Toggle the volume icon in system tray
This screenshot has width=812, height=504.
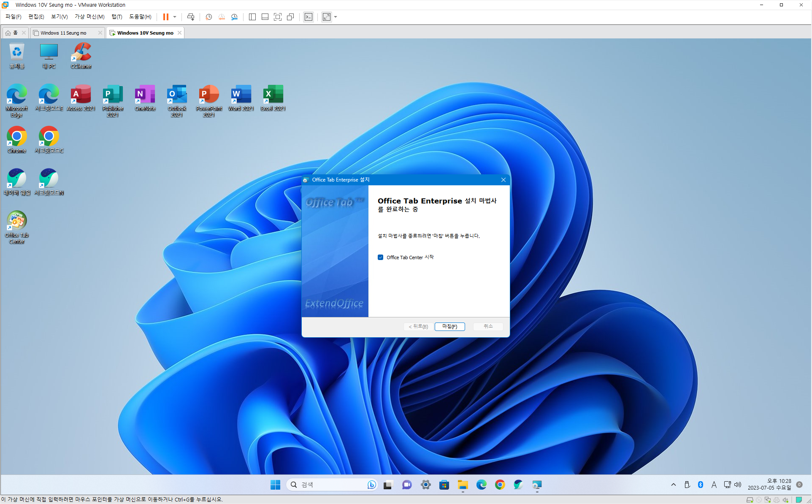click(x=738, y=485)
